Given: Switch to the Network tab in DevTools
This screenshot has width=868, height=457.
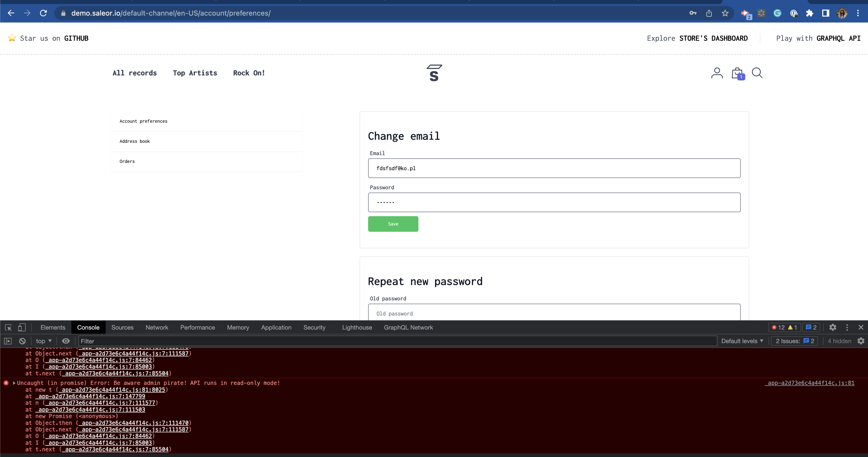Looking at the screenshot, I should pos(157,327).
